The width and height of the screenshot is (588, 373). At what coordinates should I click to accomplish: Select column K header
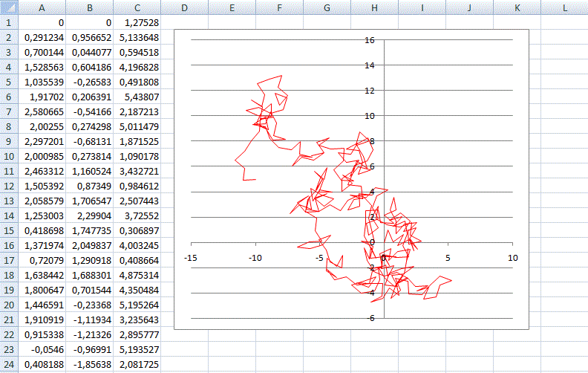click(517, 8)
